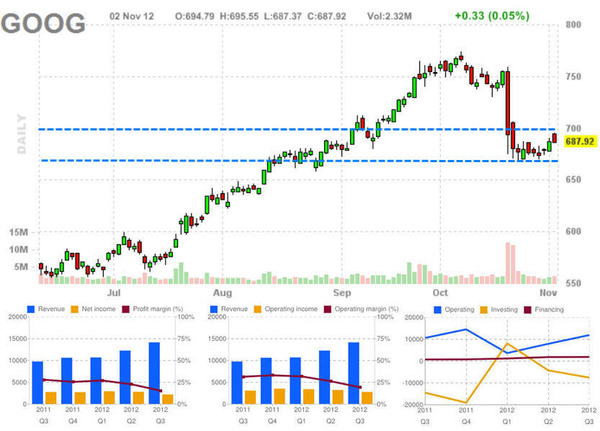Click the 550 price axis label
This screenshot has width=600, height=431.
[x=573, y=284]
